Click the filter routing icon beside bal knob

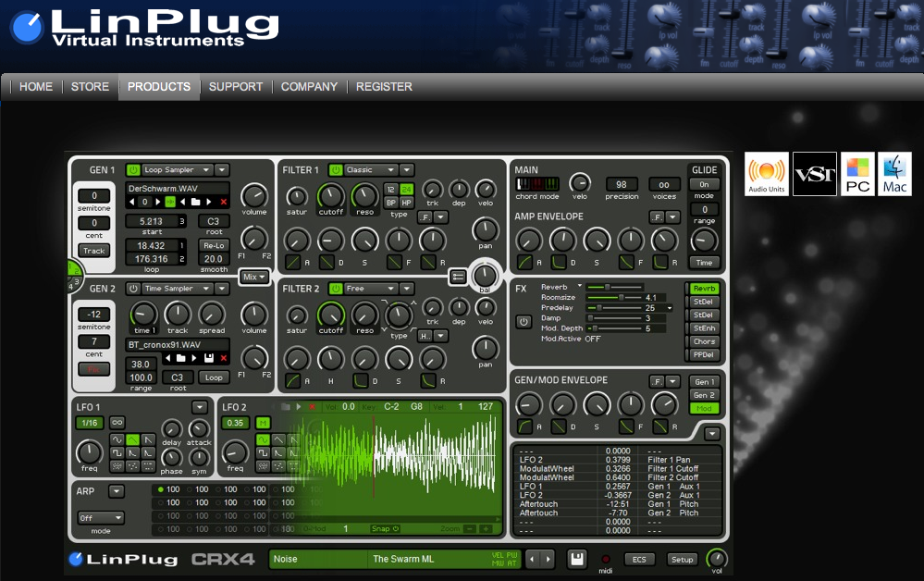[x=457, y=276]
